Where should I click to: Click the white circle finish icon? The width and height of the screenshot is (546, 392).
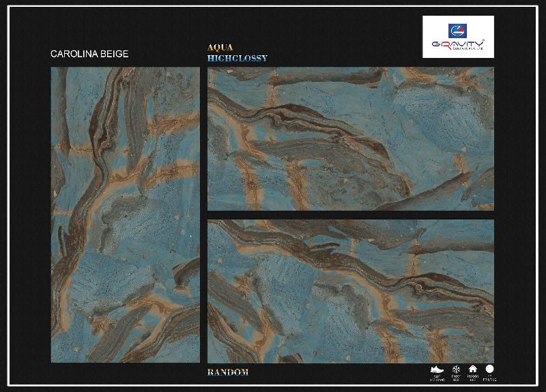pyautogui.click(x=489, y=369)
